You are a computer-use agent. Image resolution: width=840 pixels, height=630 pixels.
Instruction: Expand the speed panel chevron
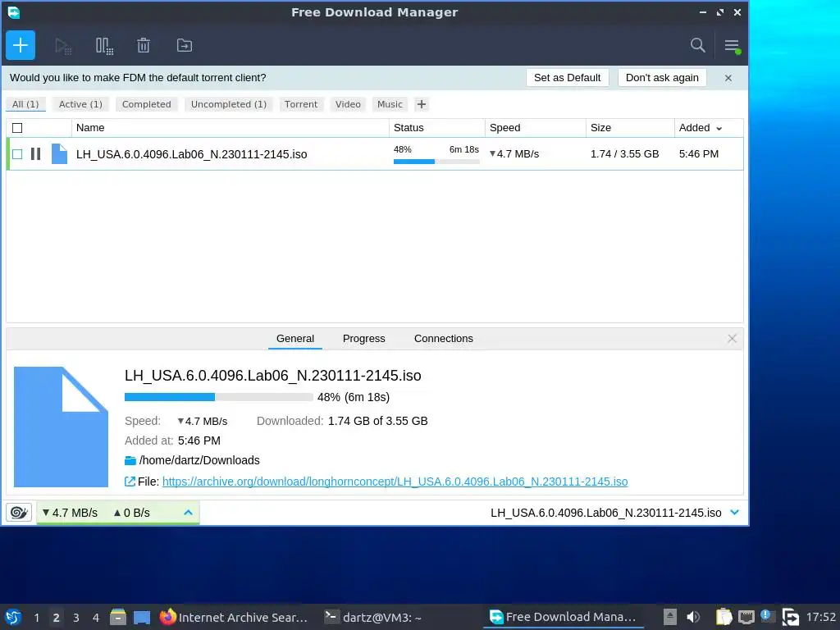point(188,513)
